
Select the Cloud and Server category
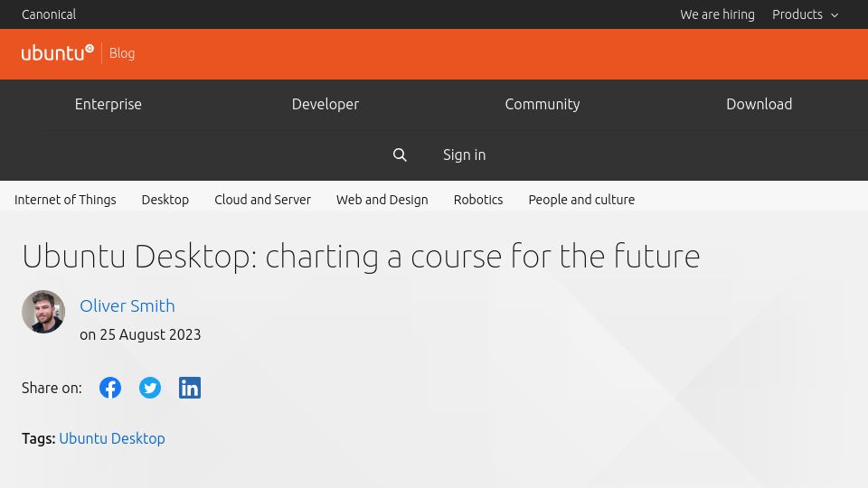[263, 200]
